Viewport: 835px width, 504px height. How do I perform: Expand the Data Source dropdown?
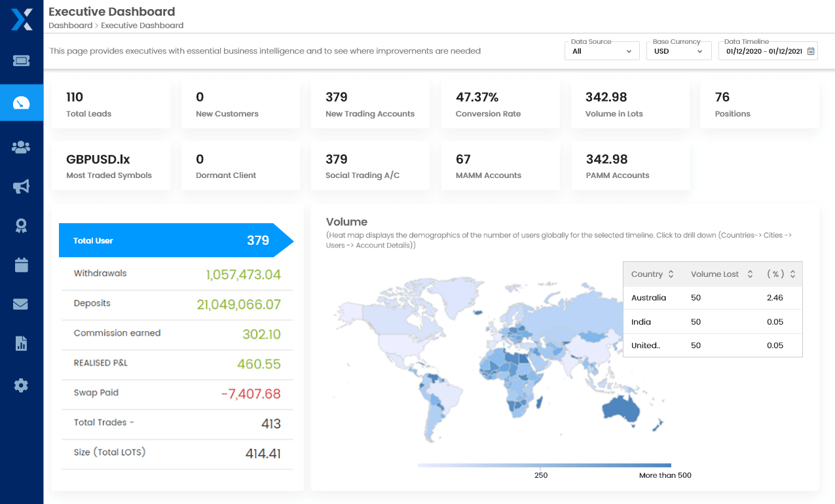tap(602, 51)
